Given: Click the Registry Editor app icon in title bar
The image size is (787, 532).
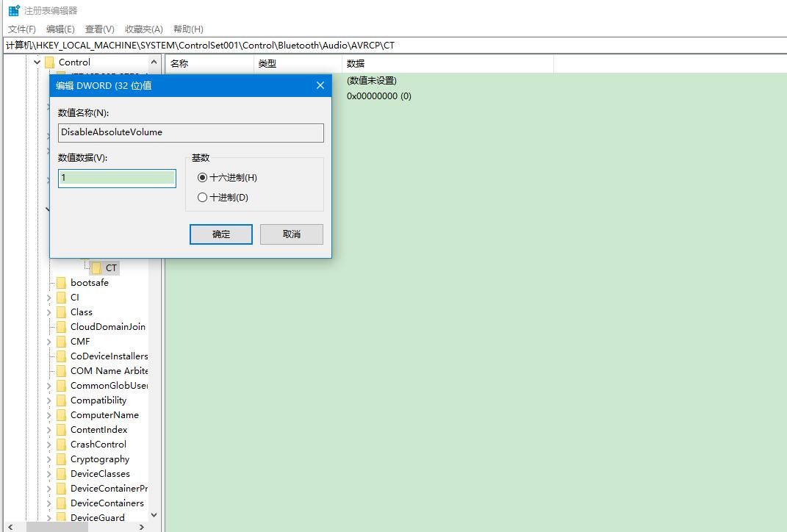Looking at the screenshot, I should [13, 10].
